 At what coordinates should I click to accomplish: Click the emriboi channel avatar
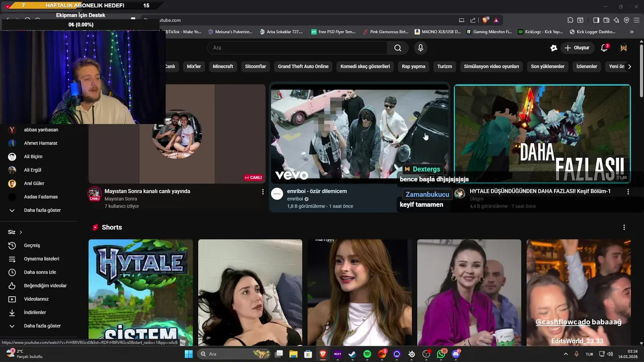click(277, 194)
